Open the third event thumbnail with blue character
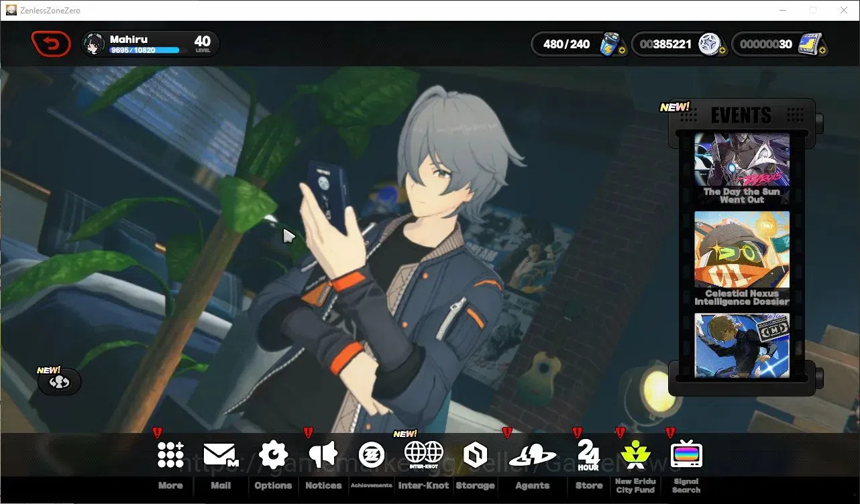 tap(741, 345)
